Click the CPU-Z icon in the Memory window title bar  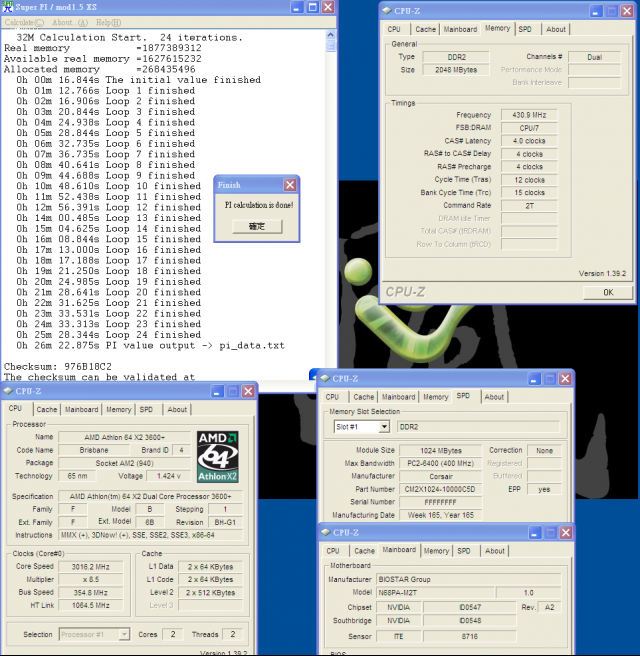pyautogui.click(x=387, y=11)
